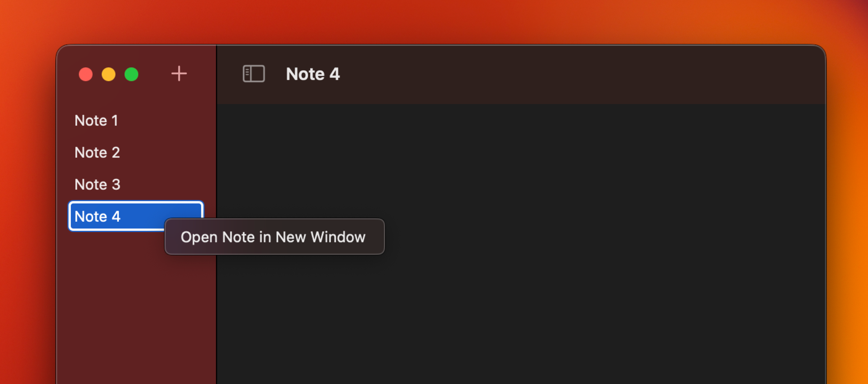Collapse the sidebar using the toolbar icon
Screen dimensions: 868x384
[x=254, y=73]
